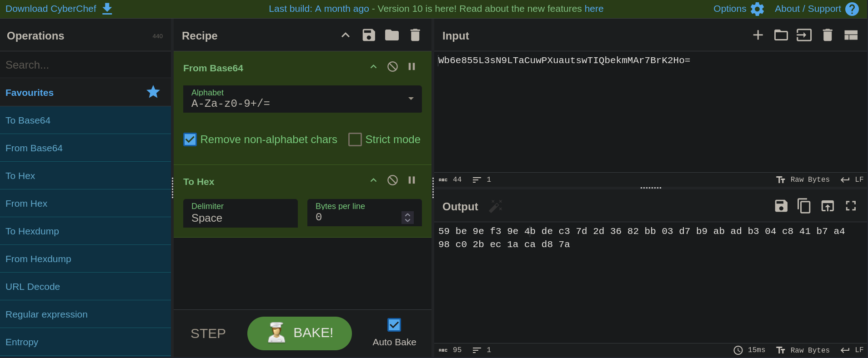
Task: Clear input and output trash icon
Action: 828,35
